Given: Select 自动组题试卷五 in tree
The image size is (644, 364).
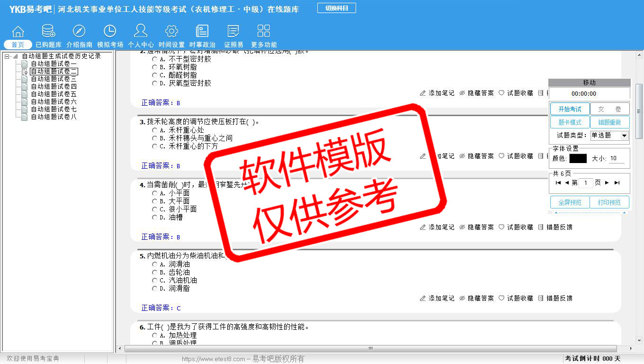Looking at the screenshot, I should coord(54,94).
